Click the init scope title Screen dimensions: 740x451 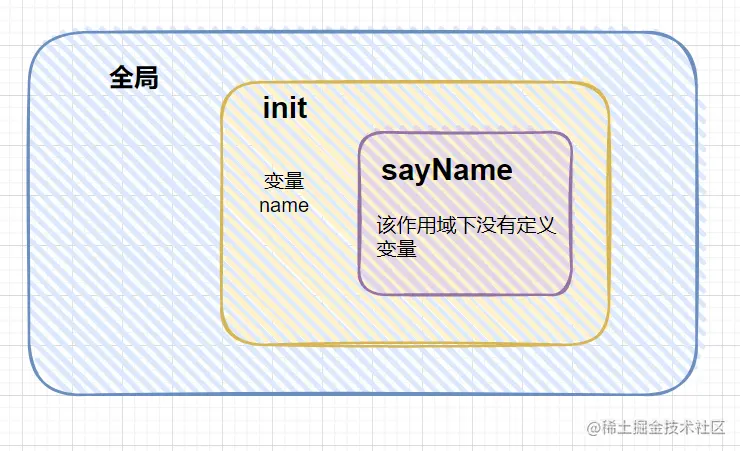285,108
